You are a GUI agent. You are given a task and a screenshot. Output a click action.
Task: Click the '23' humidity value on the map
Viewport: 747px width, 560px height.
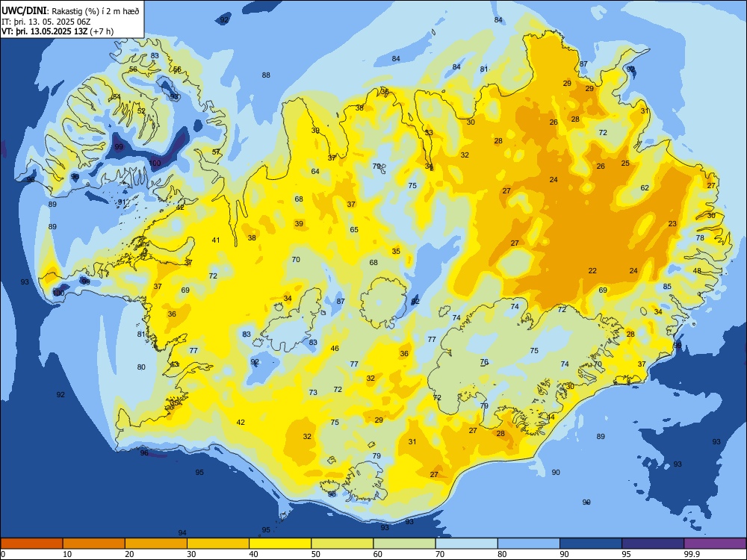[x=672, y=223]
